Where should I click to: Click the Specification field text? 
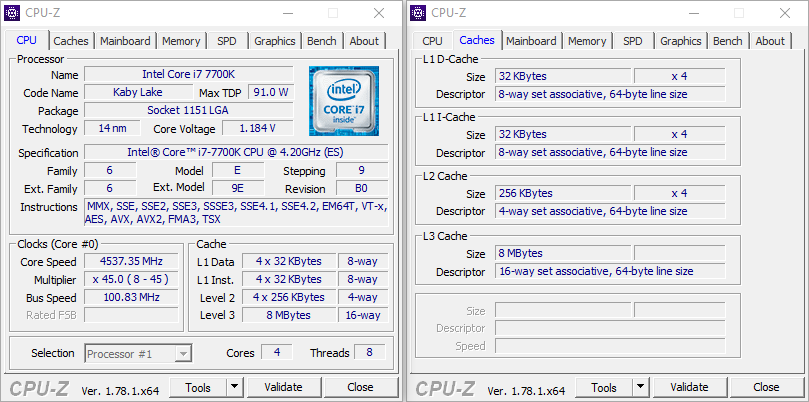pyautogui.click(x=236, y=152)
